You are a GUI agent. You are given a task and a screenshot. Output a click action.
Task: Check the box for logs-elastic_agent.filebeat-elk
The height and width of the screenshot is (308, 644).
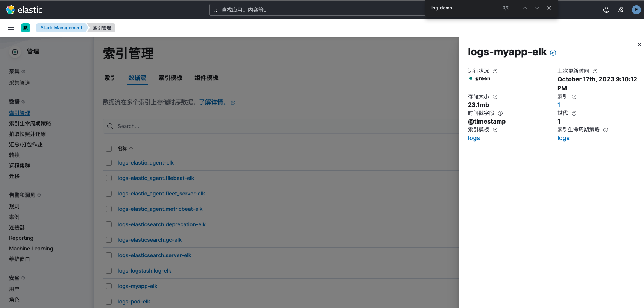point(109,178)
